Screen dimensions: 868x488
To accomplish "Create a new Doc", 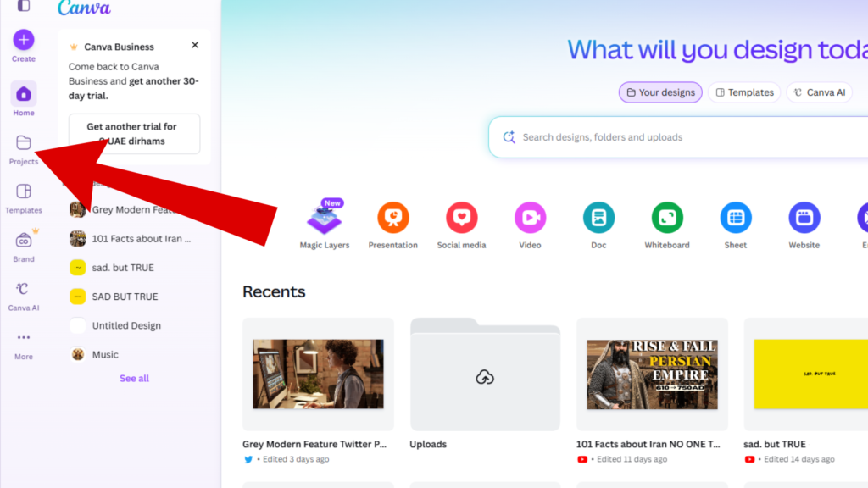I will point(598,219).
